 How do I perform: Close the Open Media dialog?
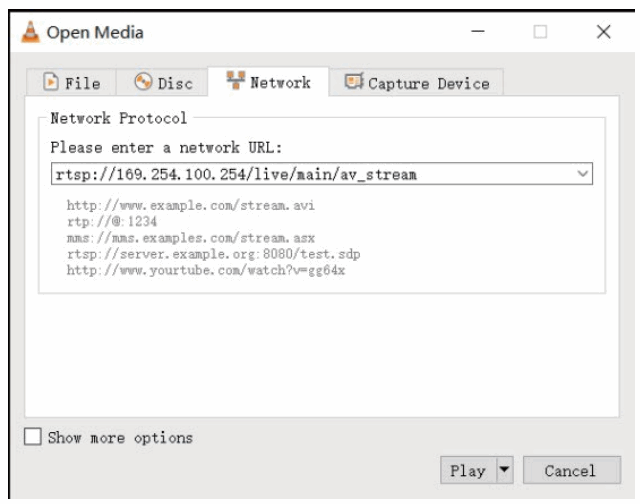[x=603, y=33]
